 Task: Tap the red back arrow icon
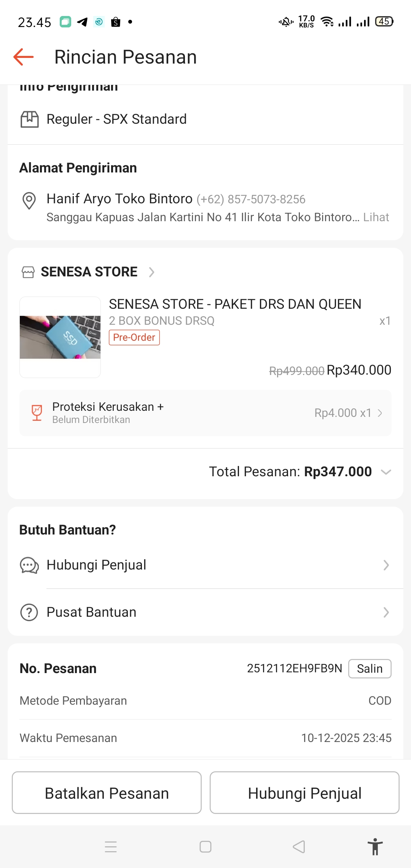click(24, 57)
